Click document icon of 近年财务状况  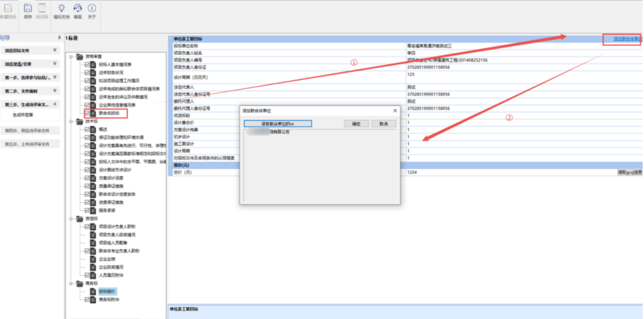(93, 73)
